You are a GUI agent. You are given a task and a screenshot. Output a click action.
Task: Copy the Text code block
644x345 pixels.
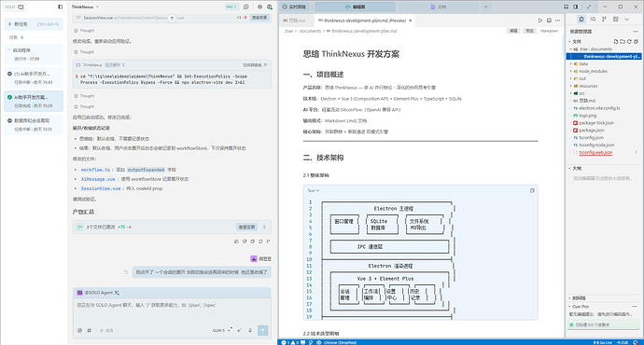click(532, 191)
